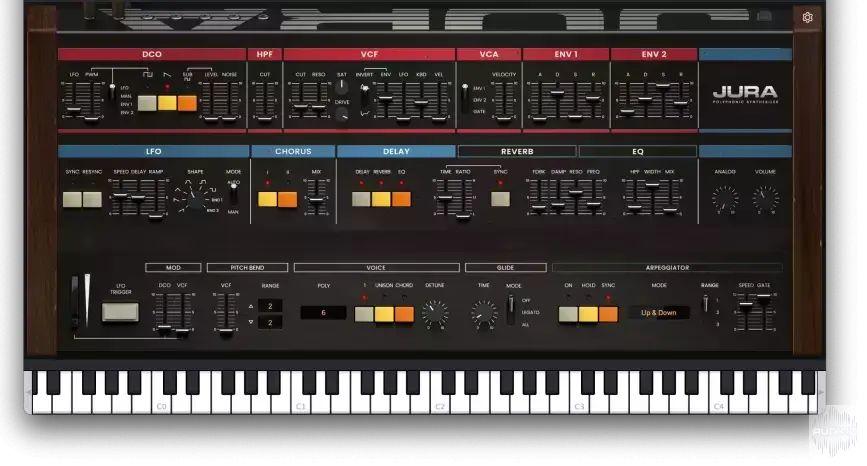Adjust the pitch bend VCF slider
The height and width of the screenshot is (466, 867).
[226, 331]
